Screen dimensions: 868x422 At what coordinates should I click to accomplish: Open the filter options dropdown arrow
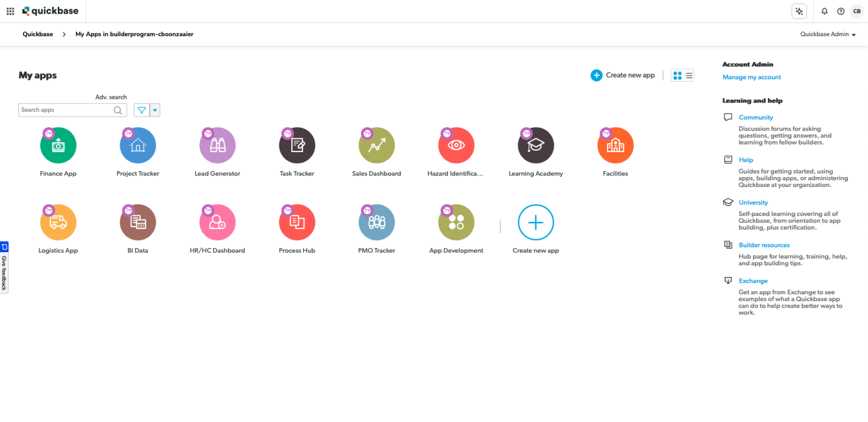point(154,109)
